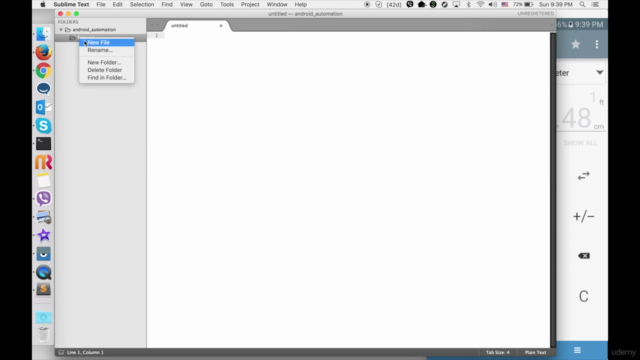Open the three-dot overflow menu in phone app
The image size is (640, 360).
(x=597, y=44)
